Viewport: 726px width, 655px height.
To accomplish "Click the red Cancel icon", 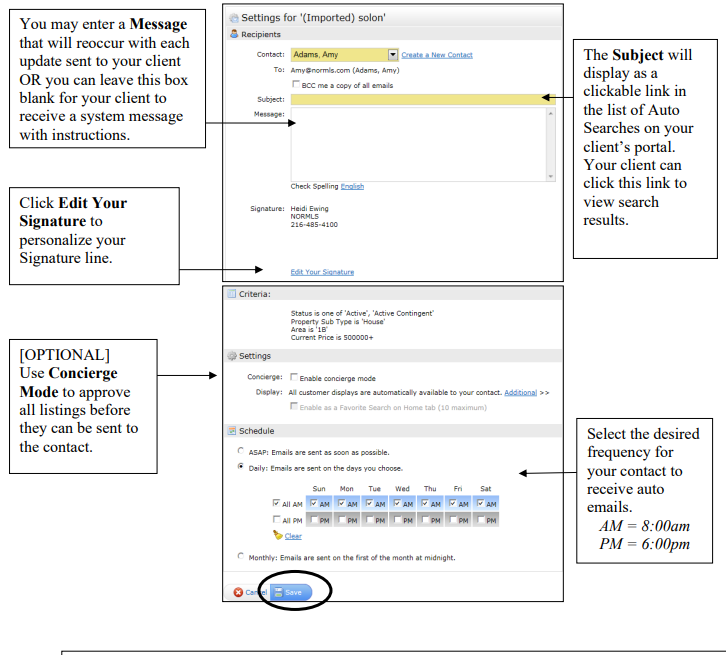I will click(x=238, y=592).
